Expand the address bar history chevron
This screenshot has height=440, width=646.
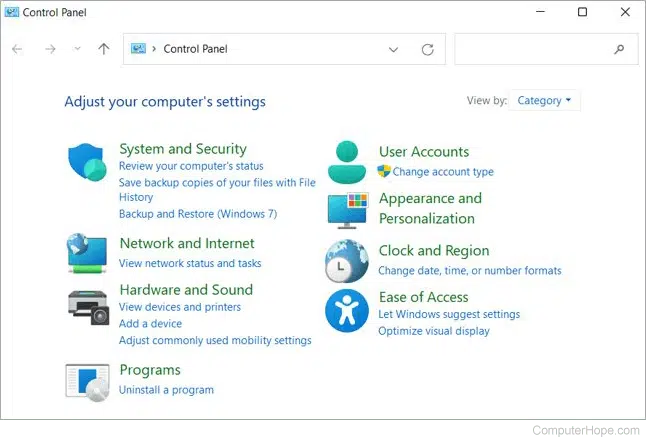click(393, 49)
